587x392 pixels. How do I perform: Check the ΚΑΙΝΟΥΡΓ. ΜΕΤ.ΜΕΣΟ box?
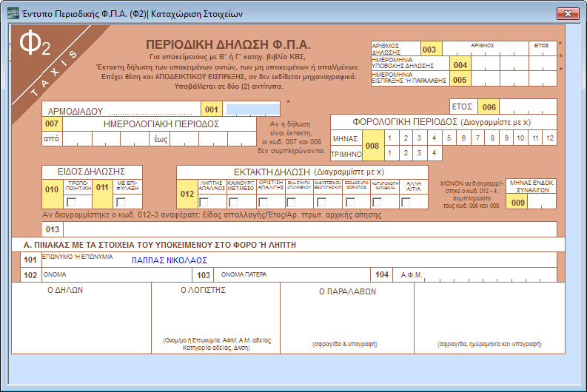pos(233,203)
